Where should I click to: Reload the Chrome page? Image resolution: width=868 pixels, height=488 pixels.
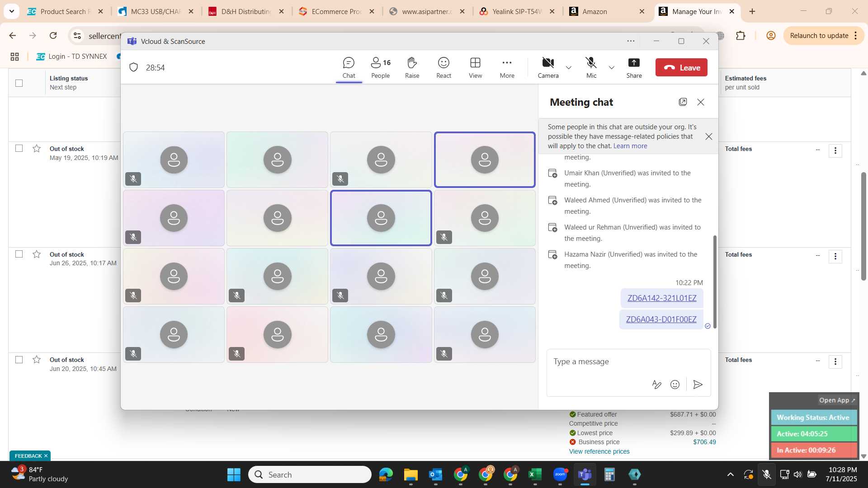click(53, 36)
